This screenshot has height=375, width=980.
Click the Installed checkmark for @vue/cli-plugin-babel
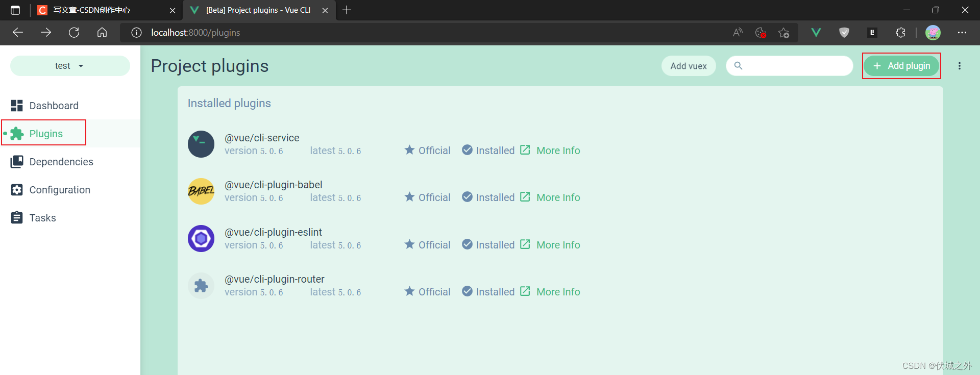coord(467,197)
